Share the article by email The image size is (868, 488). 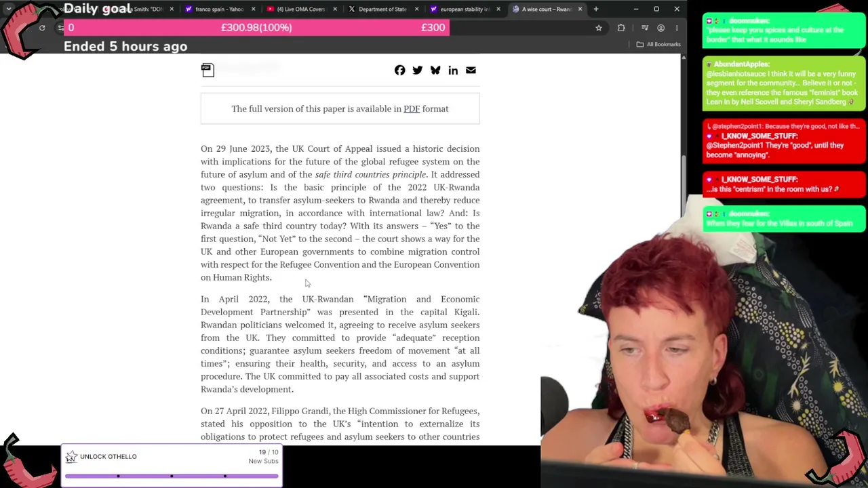click(x=471, y=70)
